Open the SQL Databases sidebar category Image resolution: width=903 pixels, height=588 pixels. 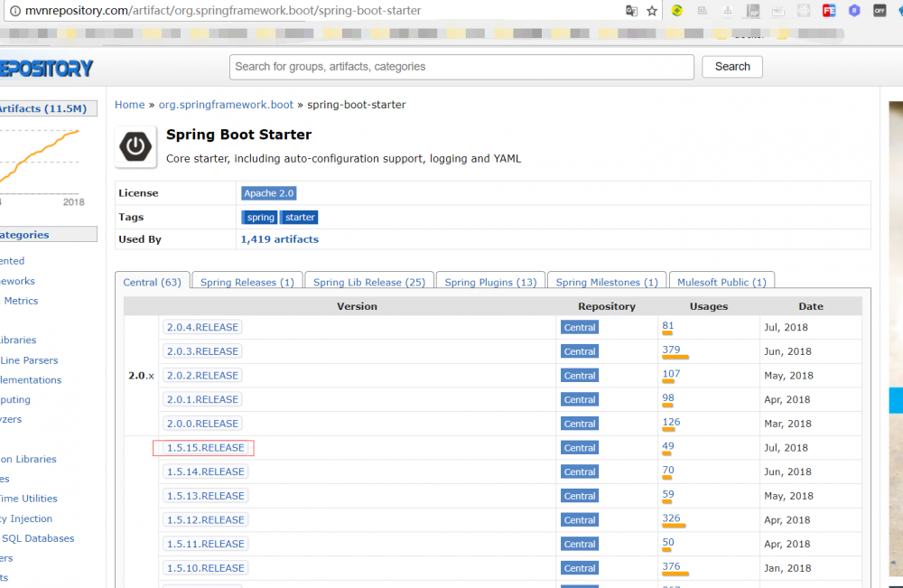pyautogui.click(x=38, y=538)
